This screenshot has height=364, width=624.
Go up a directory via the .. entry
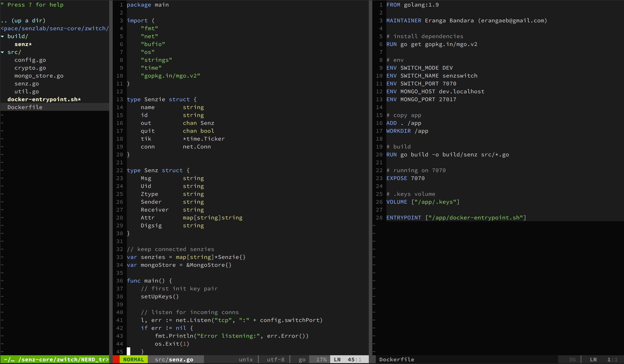tap(23, 21)
